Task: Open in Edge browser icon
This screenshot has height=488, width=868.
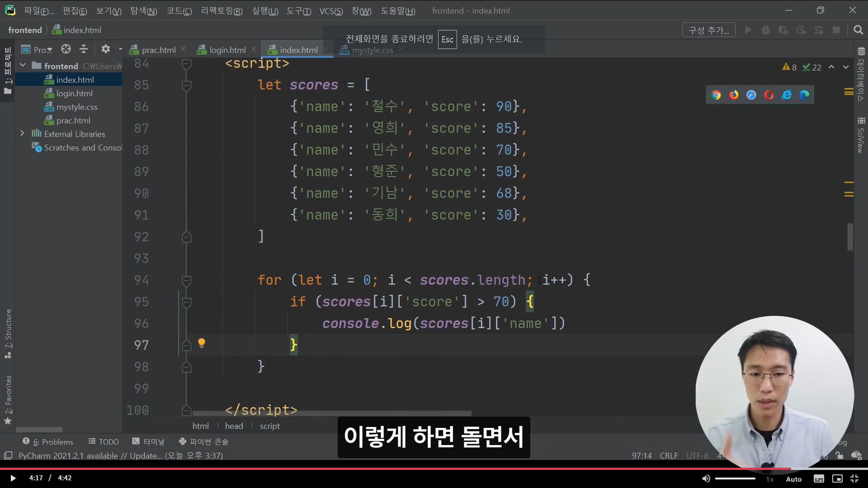Action: [805, 95]
